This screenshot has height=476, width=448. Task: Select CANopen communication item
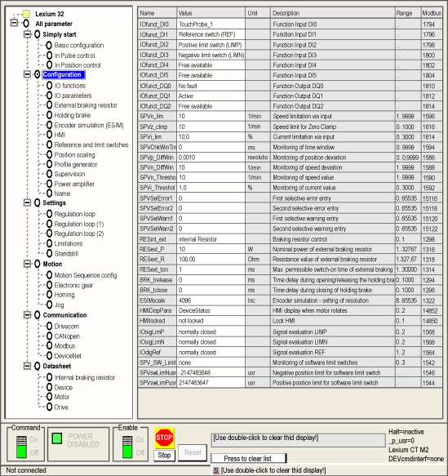[x=67, y=336]
